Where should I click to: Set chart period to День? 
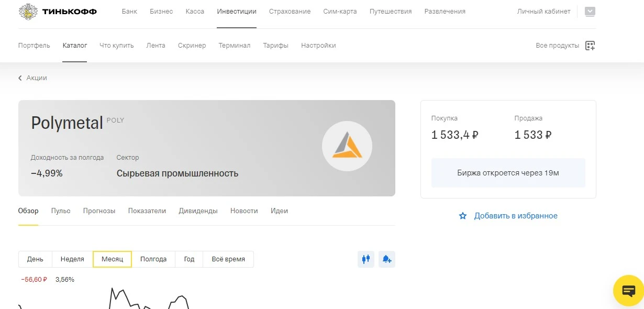[x=35, y=259]
